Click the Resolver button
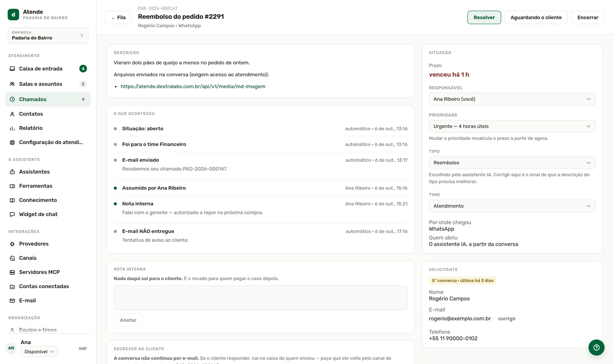 pos(484,18)
